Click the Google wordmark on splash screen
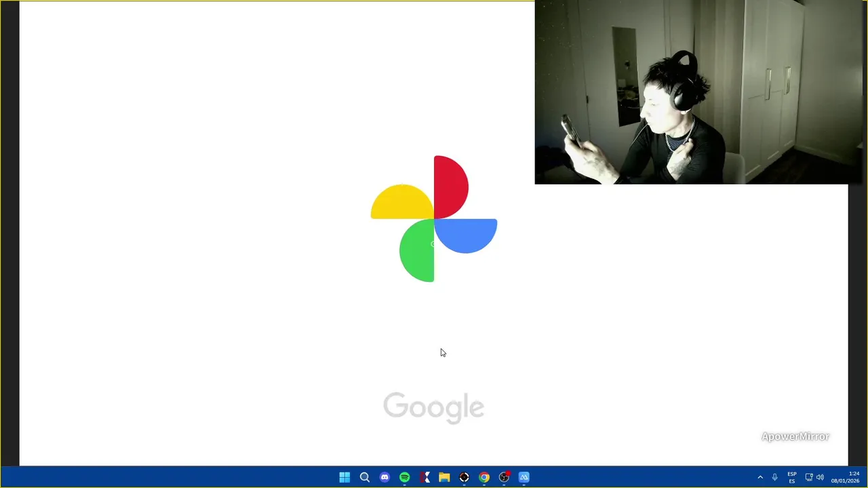868x488 pixels. point(433,407)
